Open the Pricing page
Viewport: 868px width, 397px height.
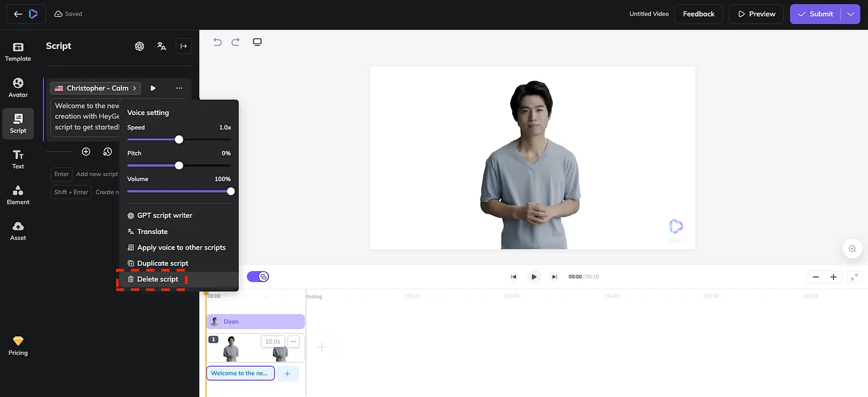click(x=18, y=346)
